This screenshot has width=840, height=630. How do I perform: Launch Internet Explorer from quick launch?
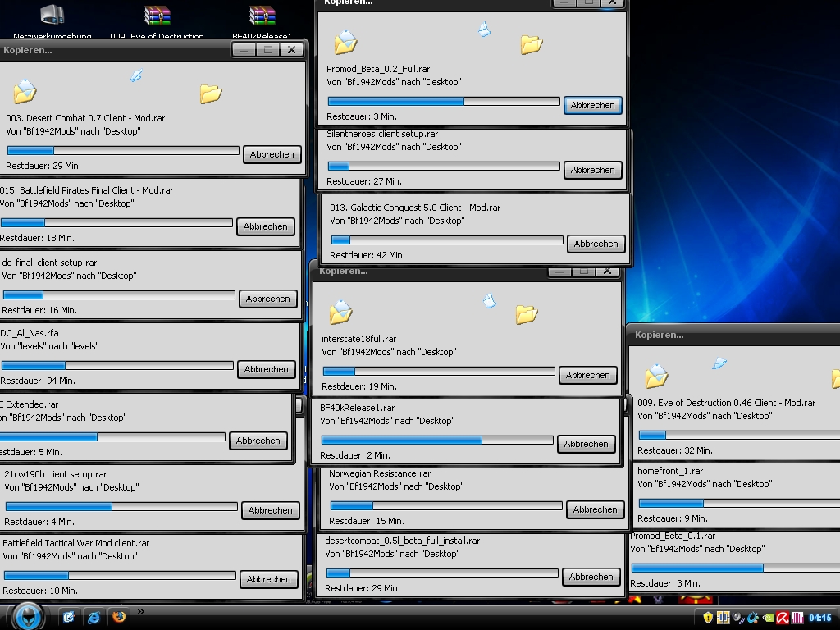[x=94, y=617]
